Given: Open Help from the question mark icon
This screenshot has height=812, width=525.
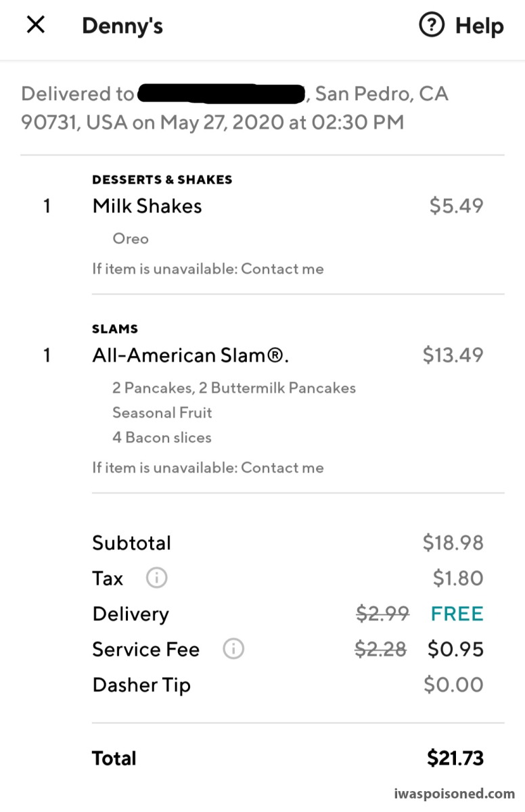Looking at the screenshot, I should (432, 26).
